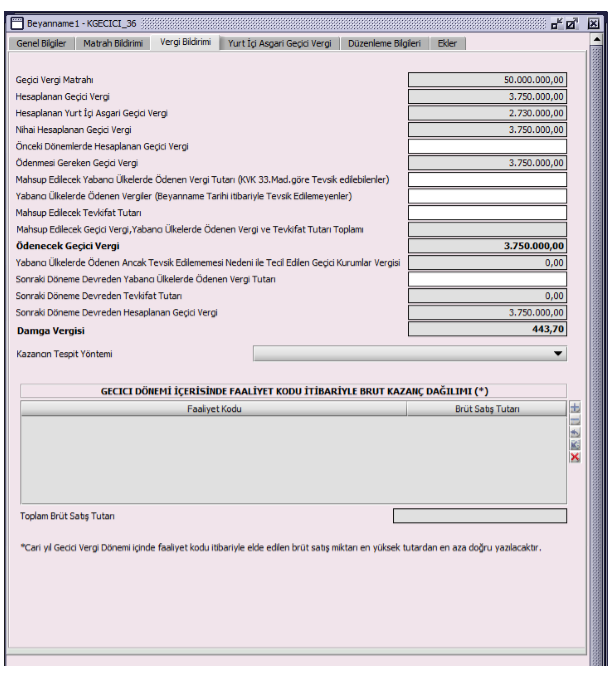Click the Ödenecek Geçici Vergi label
The width and height of the screenshot is (612, 674).
coord(67,246)
